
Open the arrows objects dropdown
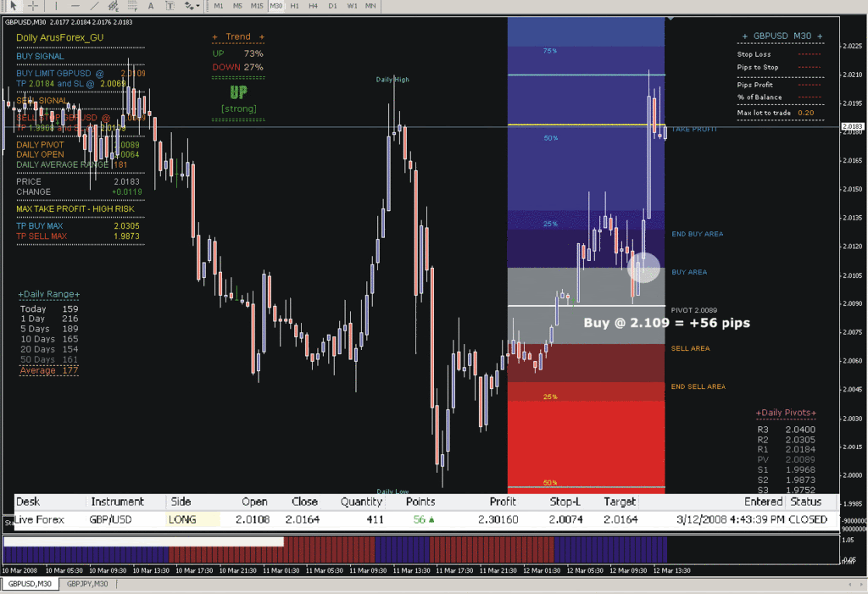pyautogui.click(x=192, y=6)
